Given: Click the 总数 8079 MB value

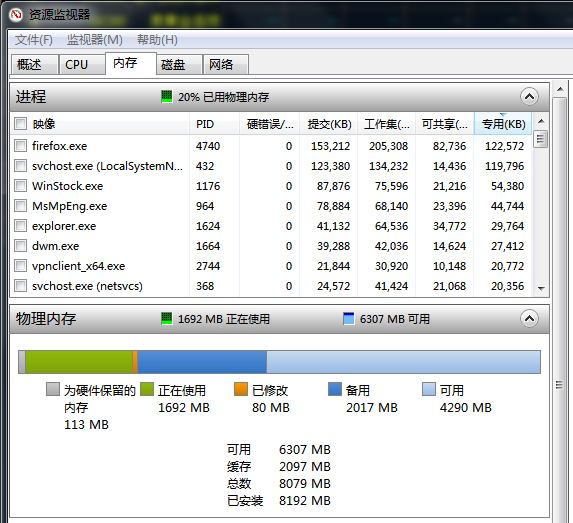Looking at the screenshot, I should point(305,484).
